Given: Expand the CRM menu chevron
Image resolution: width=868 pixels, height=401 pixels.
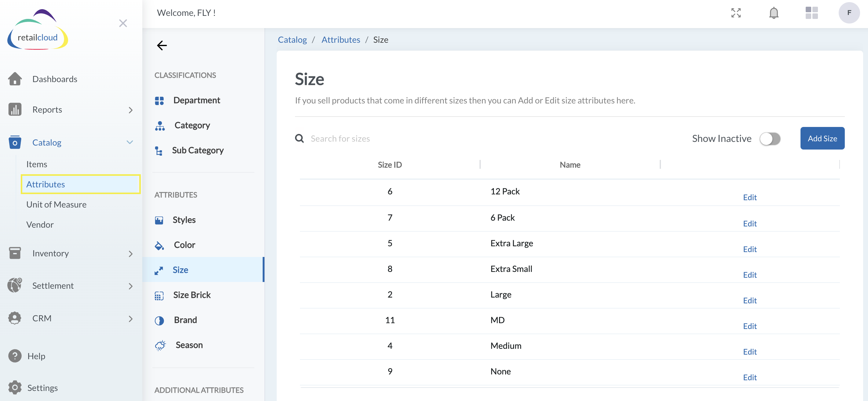Looking at the screenshot, I should coord(131,319).
